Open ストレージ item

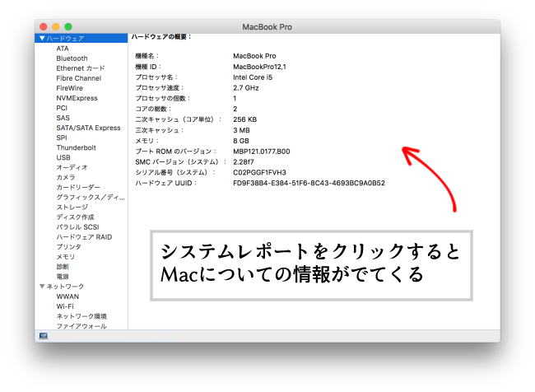(72, 207)
